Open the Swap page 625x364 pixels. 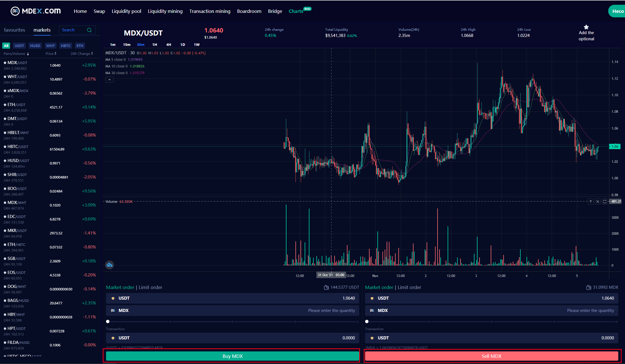[99, 11]
